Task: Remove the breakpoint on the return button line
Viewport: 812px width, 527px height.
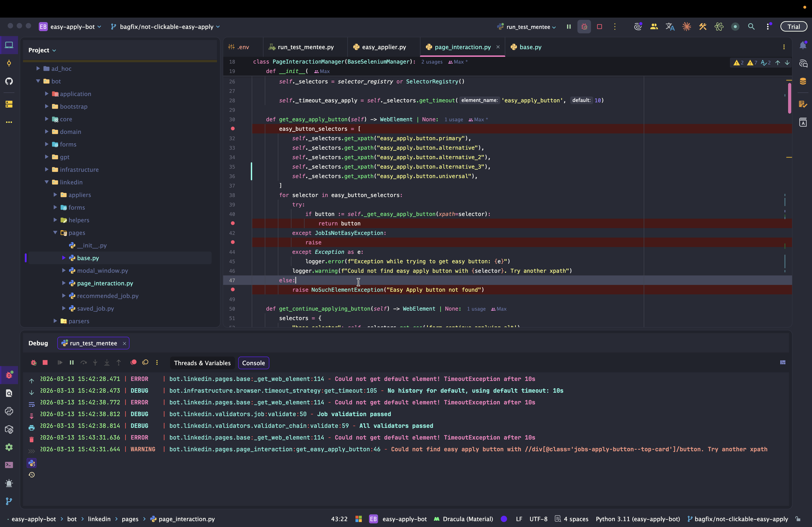Action: pyautogui.click(x=233, y=223)
